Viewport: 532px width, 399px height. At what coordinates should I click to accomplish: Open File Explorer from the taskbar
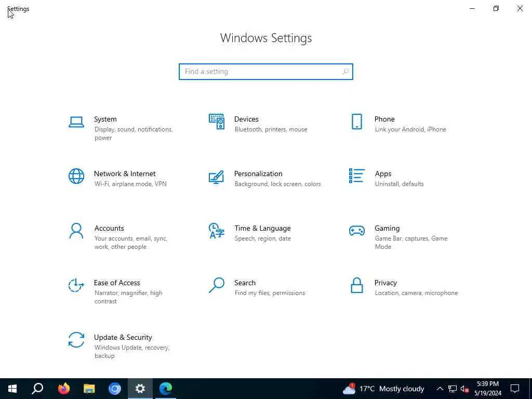click(x=89, y=389)
